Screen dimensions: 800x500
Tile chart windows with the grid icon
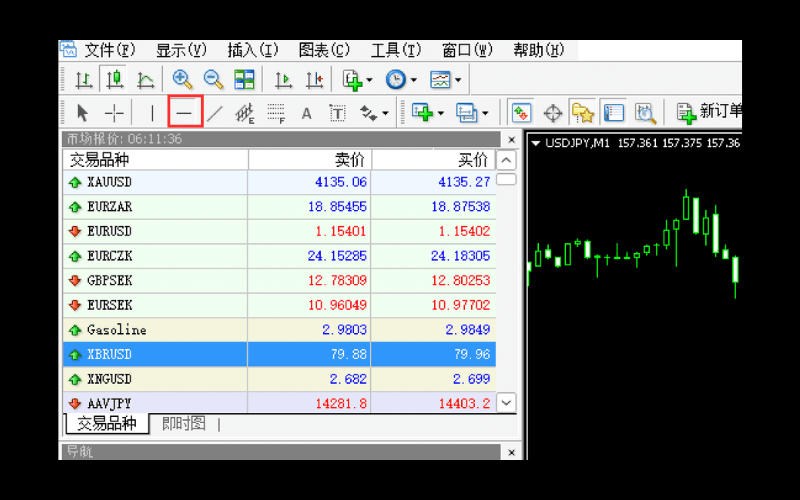pos(244,80)
